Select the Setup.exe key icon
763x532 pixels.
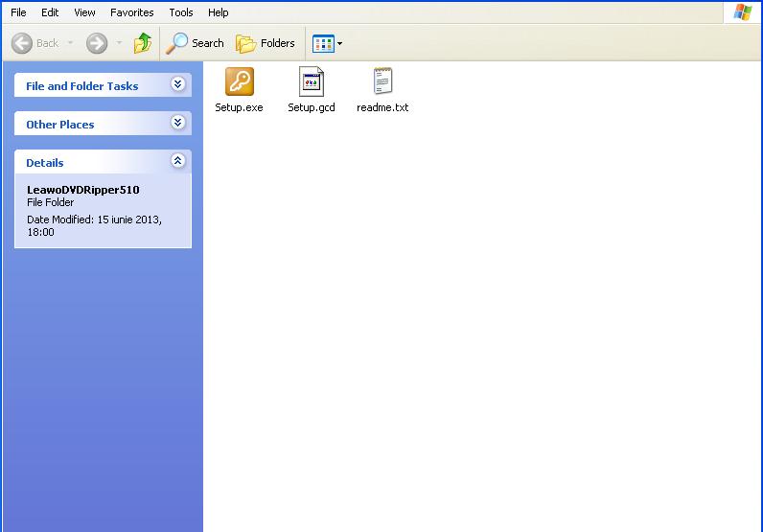(240, 81)
